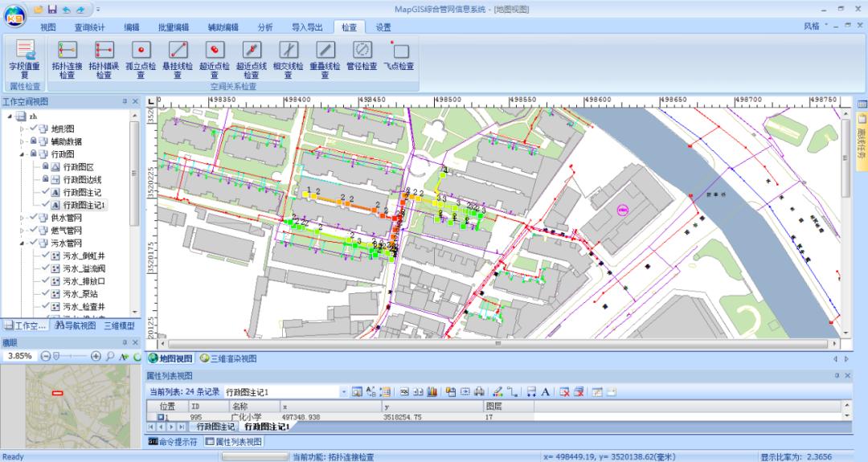Expand the 辅助数据 tree node
The image size is (868, 462).
[x=23, y=141]
